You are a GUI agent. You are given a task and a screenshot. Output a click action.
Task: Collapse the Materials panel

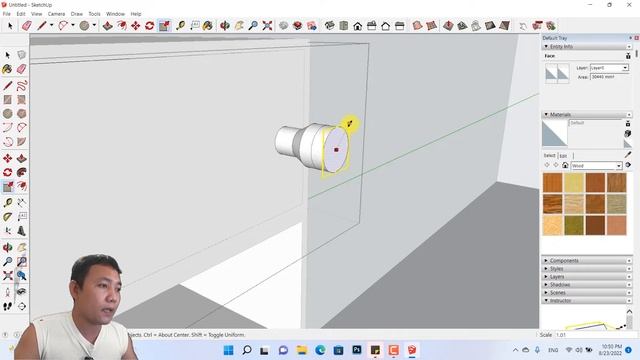point(546,115)
